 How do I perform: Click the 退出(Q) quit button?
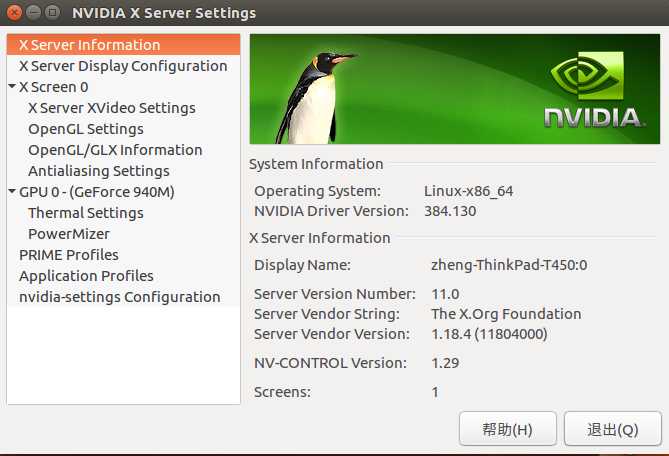point(612,429)
